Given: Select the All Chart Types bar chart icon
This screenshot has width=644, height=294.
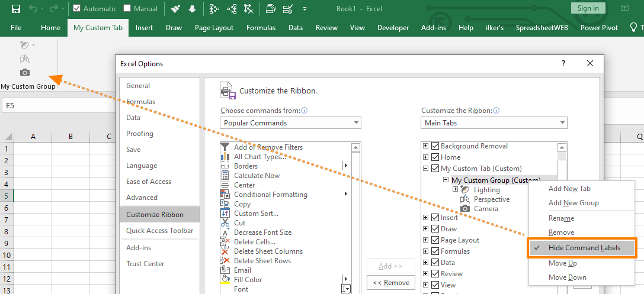Looking at the screenshot, I should [x=225, y=157].
